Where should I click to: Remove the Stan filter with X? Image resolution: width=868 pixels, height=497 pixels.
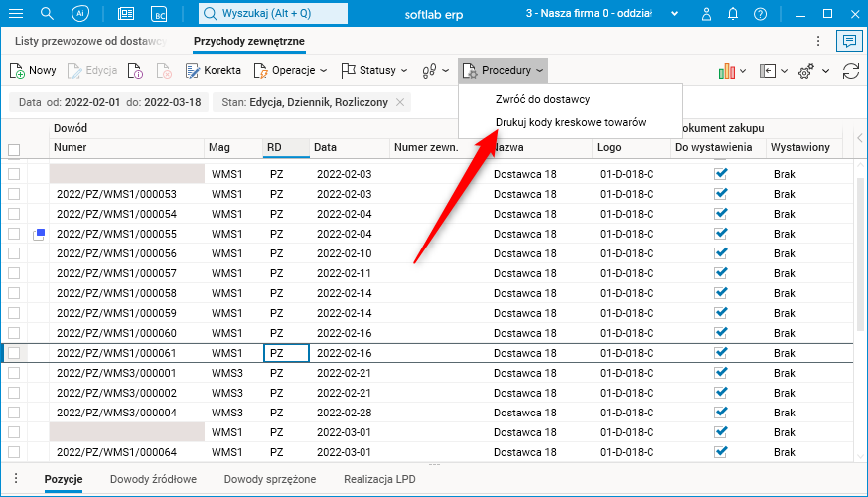[400, 102]
